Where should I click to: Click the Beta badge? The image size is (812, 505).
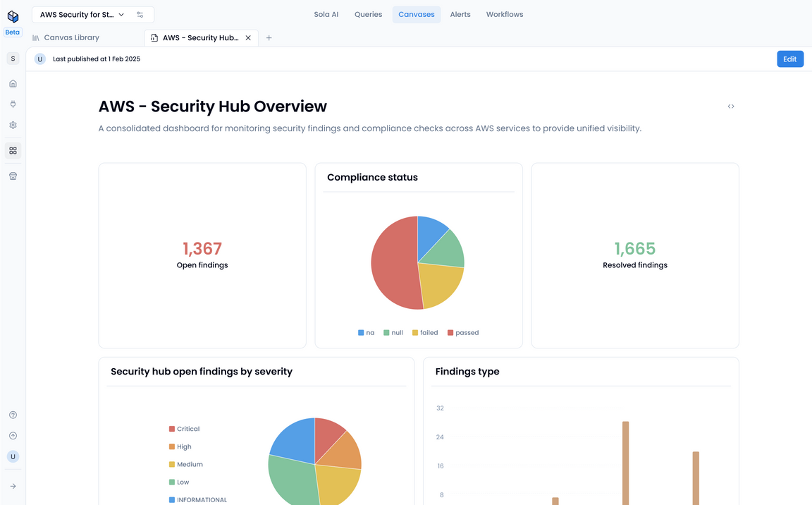(x=13, y=32)
